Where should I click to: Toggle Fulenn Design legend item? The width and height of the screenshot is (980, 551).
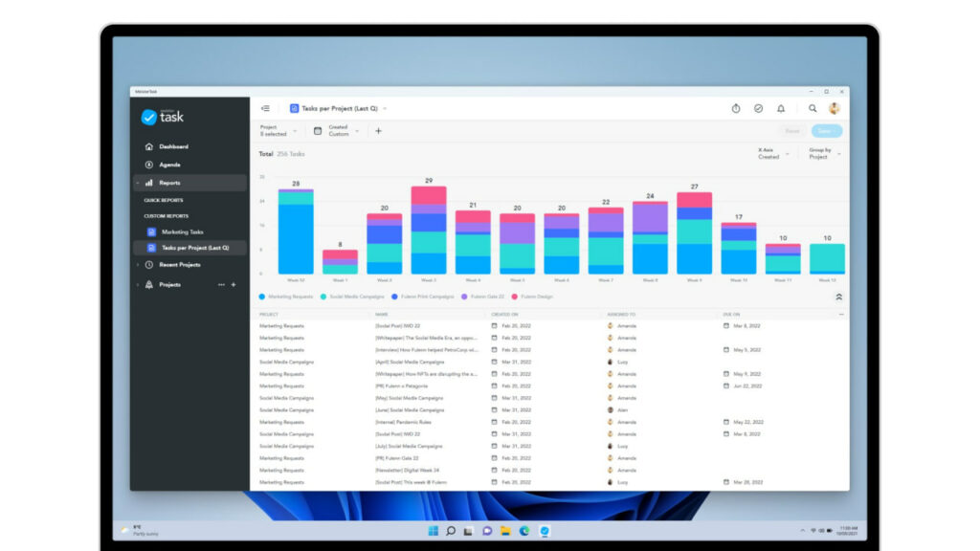532,297
